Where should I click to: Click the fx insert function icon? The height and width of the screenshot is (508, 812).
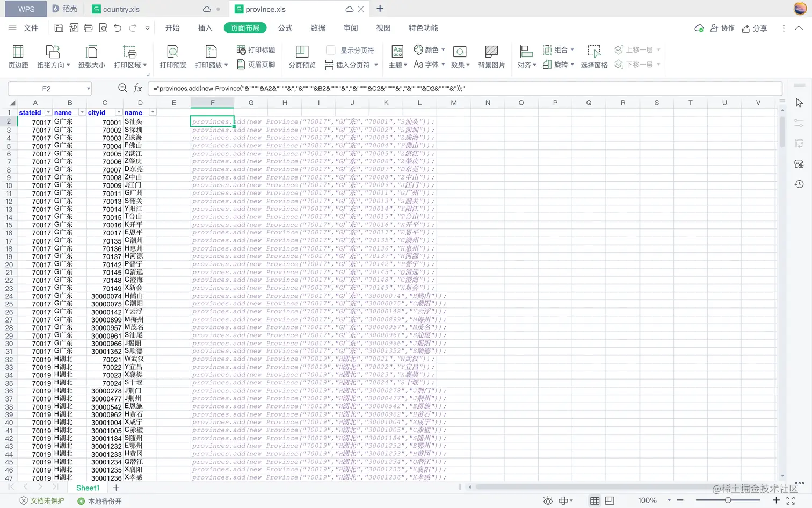click(138, 88)
